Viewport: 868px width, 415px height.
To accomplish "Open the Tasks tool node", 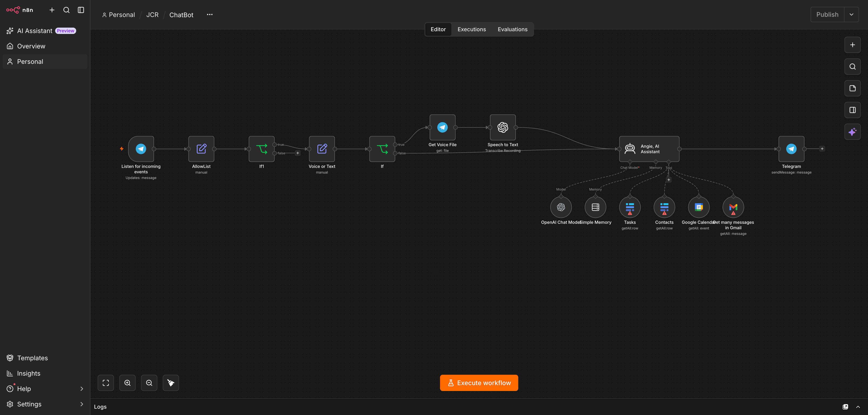I will [630, 207].
